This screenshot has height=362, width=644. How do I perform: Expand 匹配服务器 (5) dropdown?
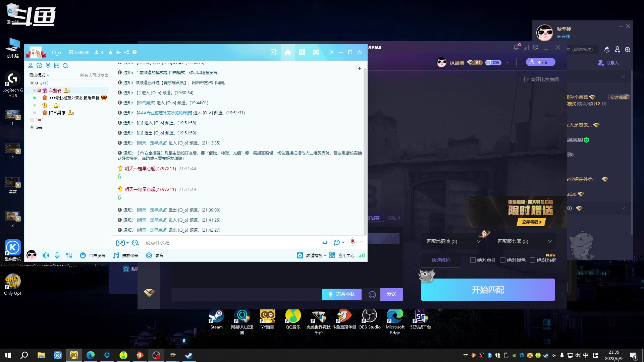[x=524, y=241]
